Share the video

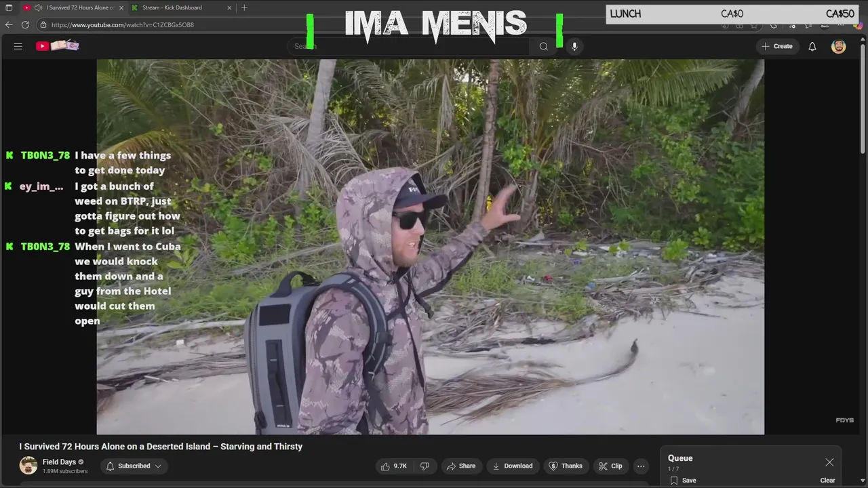[x=460, y=466]
